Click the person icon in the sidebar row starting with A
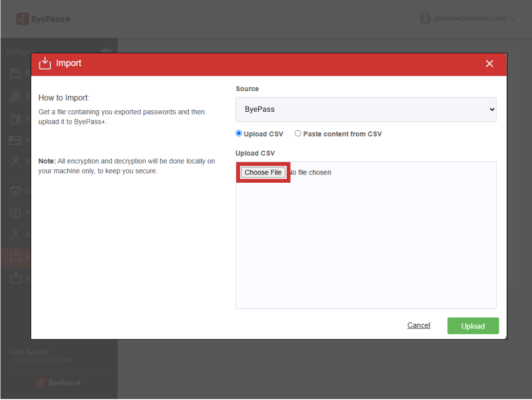Image resolution: width=532 pixels, height=400 pixels. click(15, 235)
